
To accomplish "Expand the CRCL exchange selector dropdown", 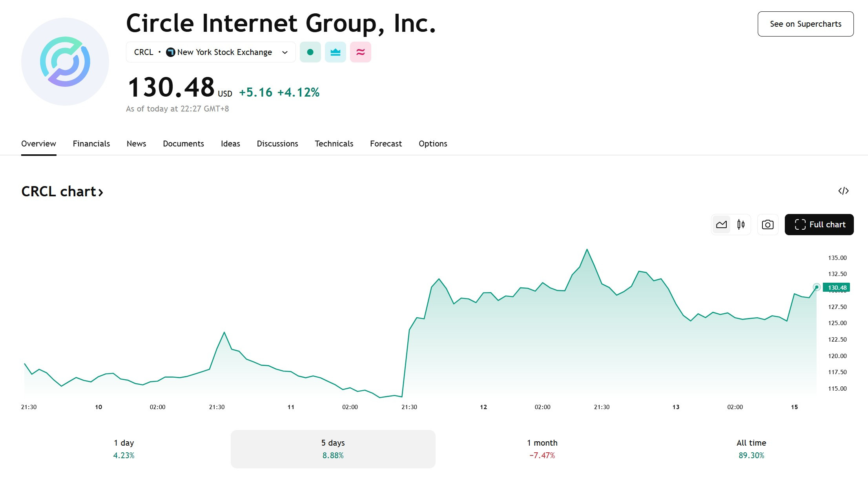I will [x=211, y=52].
